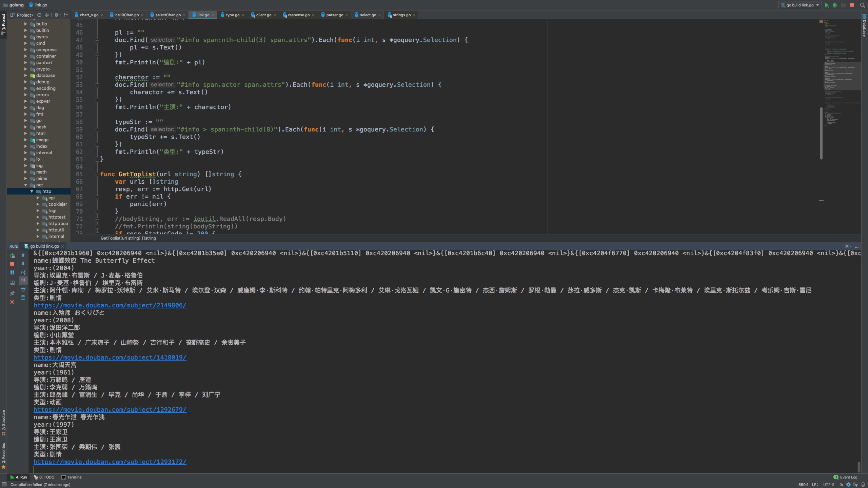
Task: Toggle tool window bars in status corner
Action: pos(4,485)
